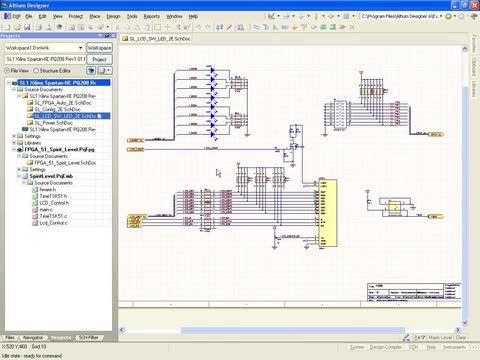Open the Workspace1.DsnWrk dropdown
The height and width of the screenshot is (360, 480).
[80, 48]
